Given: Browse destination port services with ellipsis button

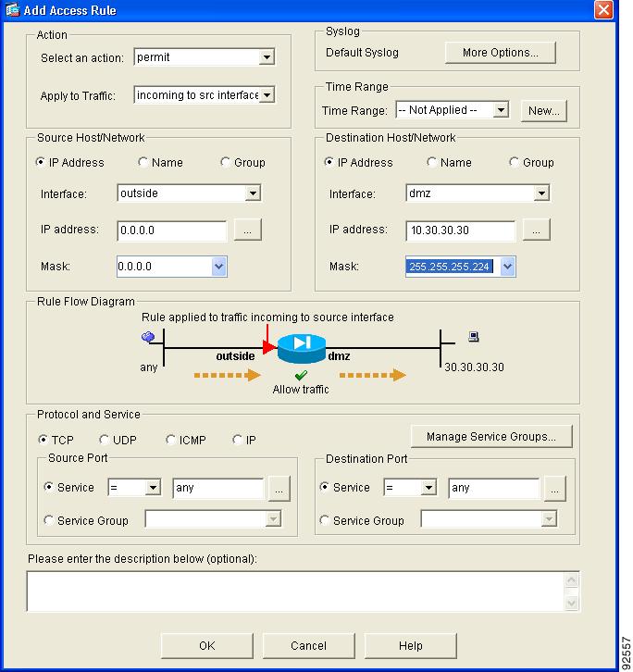Looking at the screenshot, I should click(x=554, y=489).
